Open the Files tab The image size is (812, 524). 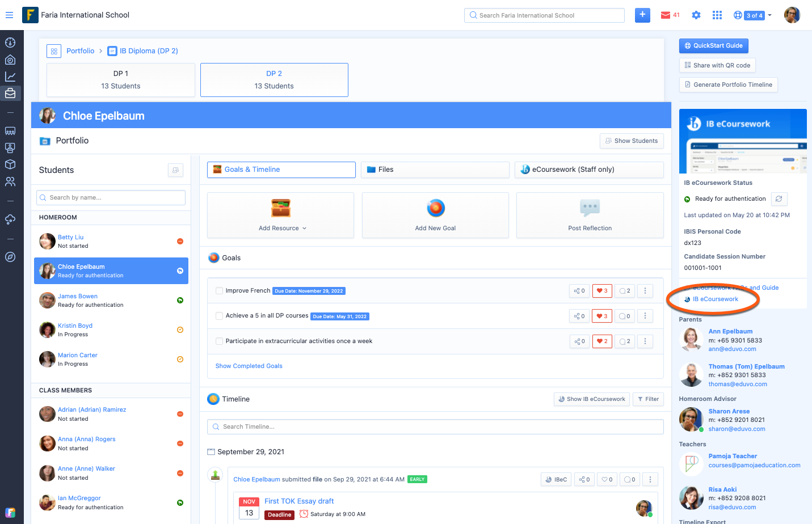tap(435, 170)
